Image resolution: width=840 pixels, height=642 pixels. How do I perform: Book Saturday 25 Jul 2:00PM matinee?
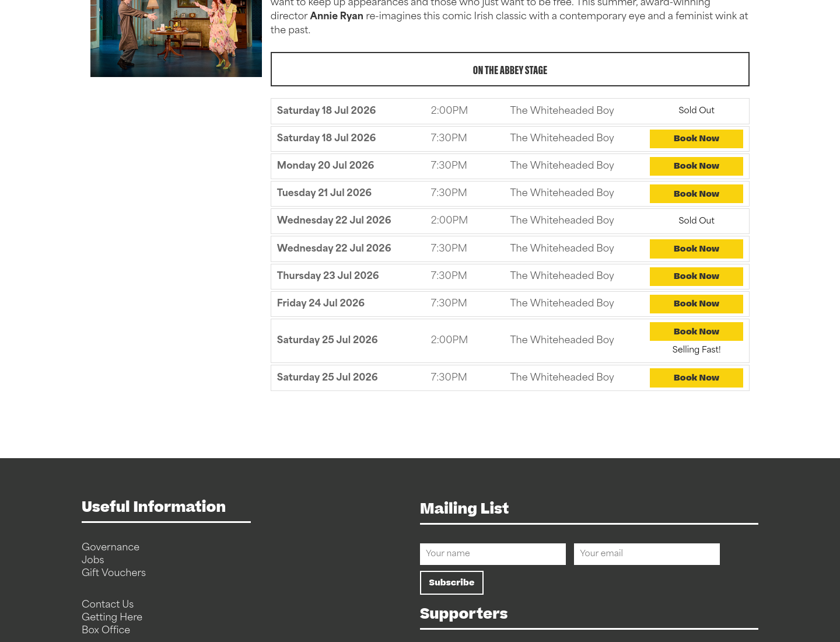pos(696,332)
